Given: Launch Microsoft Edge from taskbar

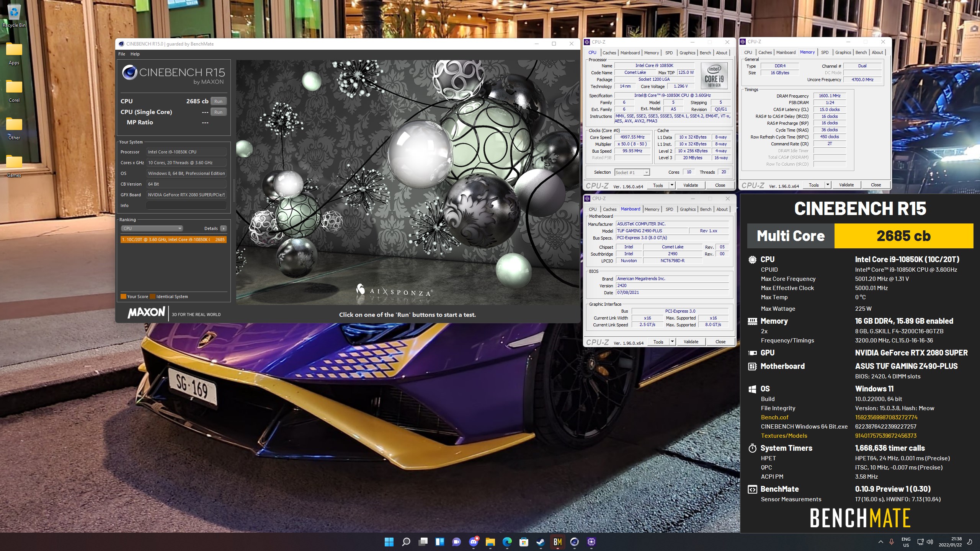Looking at the screenshot, I should 507,542.
